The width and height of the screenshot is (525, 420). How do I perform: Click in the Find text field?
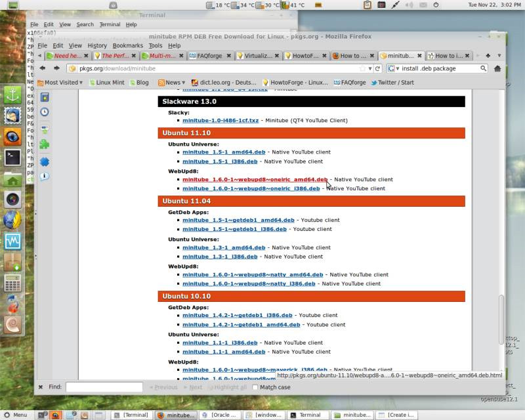pos(104,387)
